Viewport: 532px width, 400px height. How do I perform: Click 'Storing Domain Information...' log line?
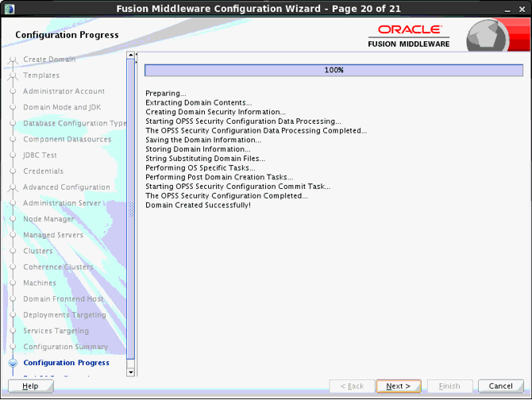pos(198,149)
